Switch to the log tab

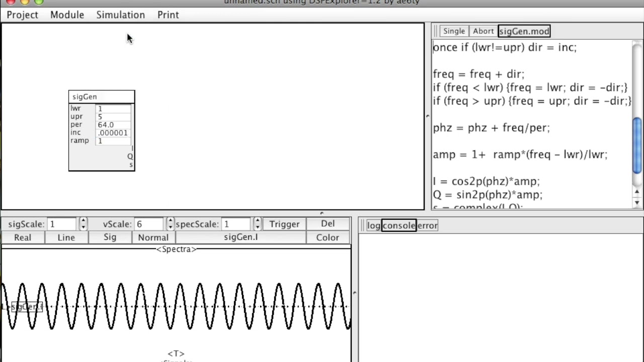pyautogui.click(x=373, y=225)
